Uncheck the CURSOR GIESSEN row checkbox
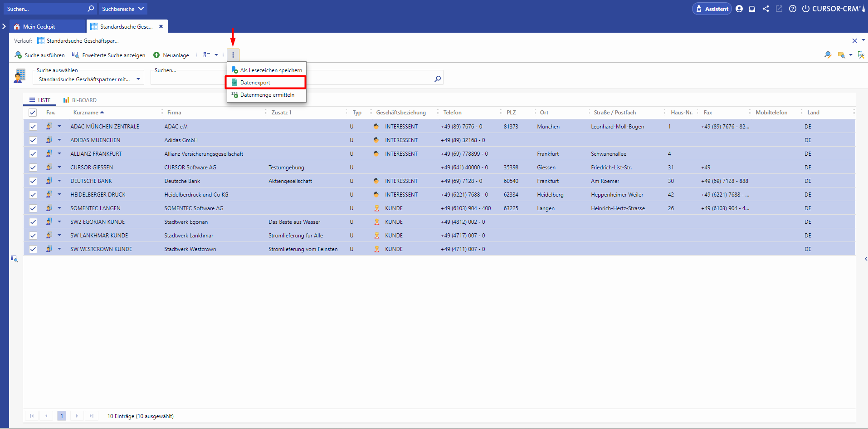 [33, 168]
